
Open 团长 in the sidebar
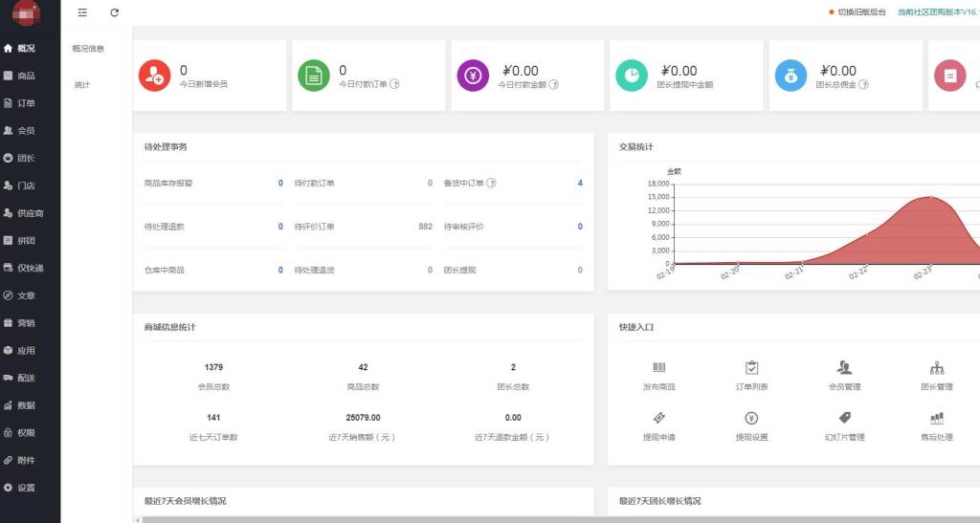point(26,158)
